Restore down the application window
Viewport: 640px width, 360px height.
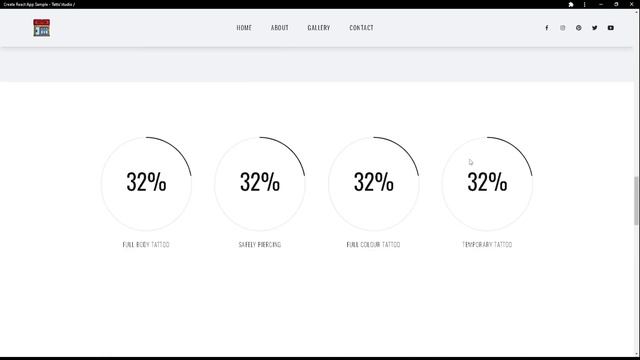tap(616, 4)
